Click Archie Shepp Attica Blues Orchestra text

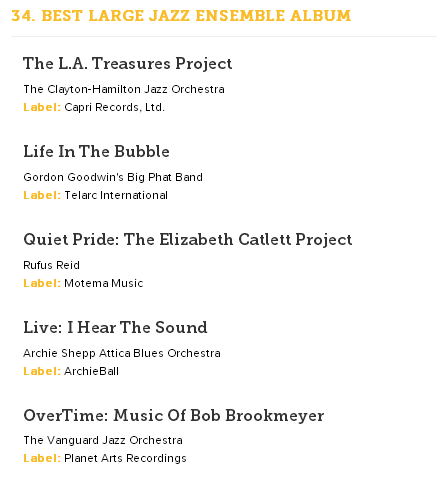point(122,353)
